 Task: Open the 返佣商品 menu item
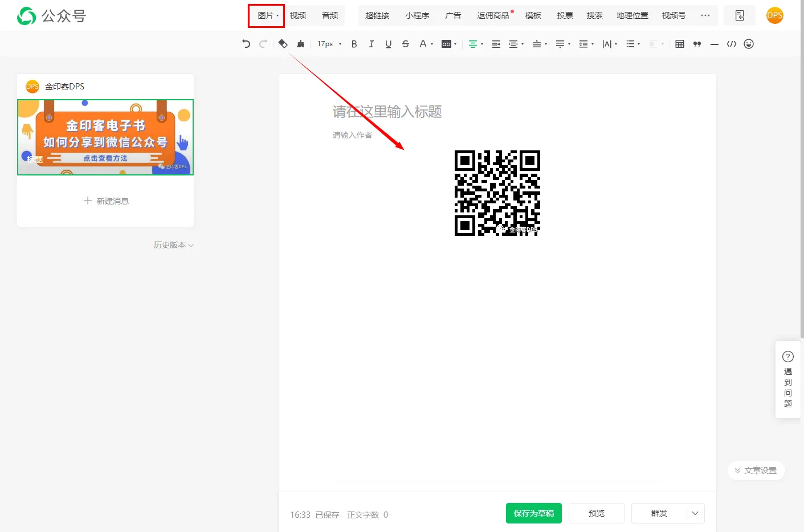coord(493,15)
